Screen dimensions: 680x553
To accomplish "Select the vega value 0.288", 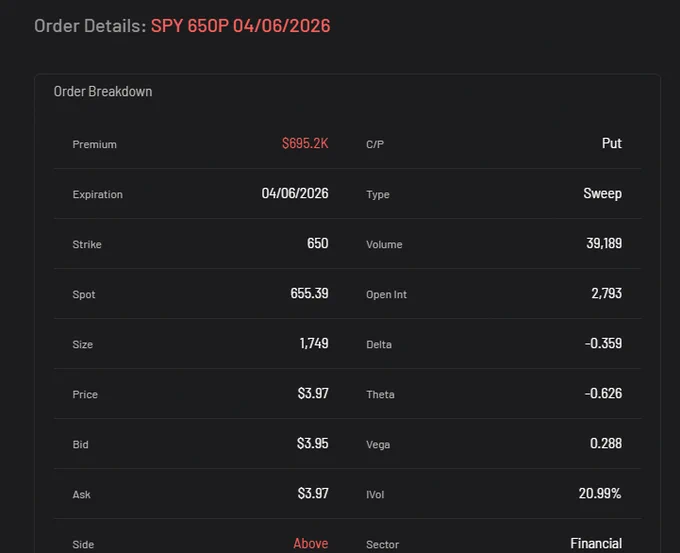I will point(606,443).
